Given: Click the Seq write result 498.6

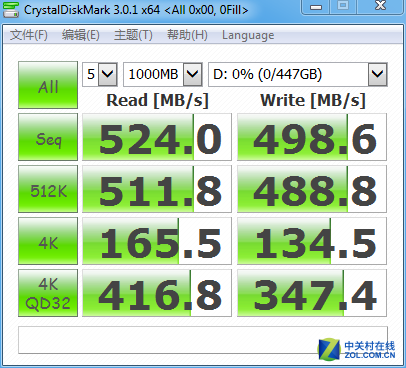Looking at the screenshot, I should [312, 137].
